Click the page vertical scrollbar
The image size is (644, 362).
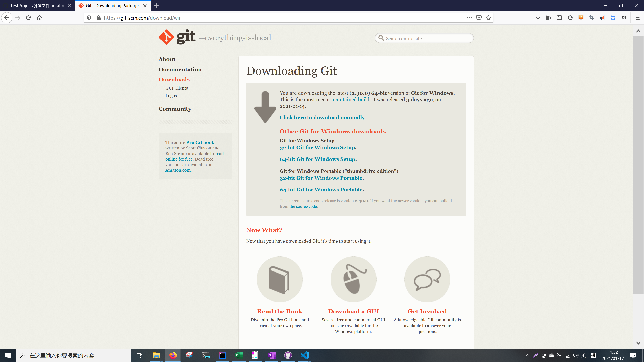click(x=638, y=165)
